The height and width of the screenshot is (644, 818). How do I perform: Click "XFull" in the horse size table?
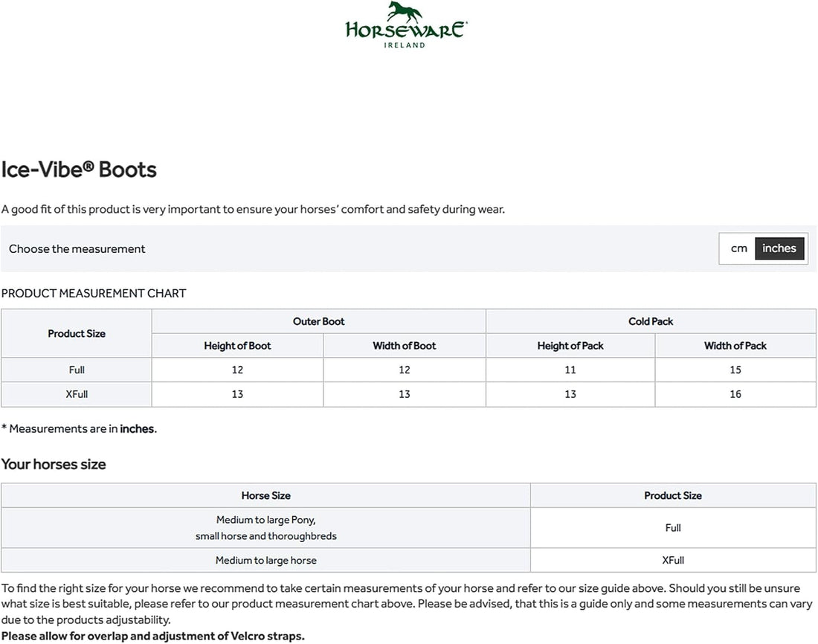(673, 561)
